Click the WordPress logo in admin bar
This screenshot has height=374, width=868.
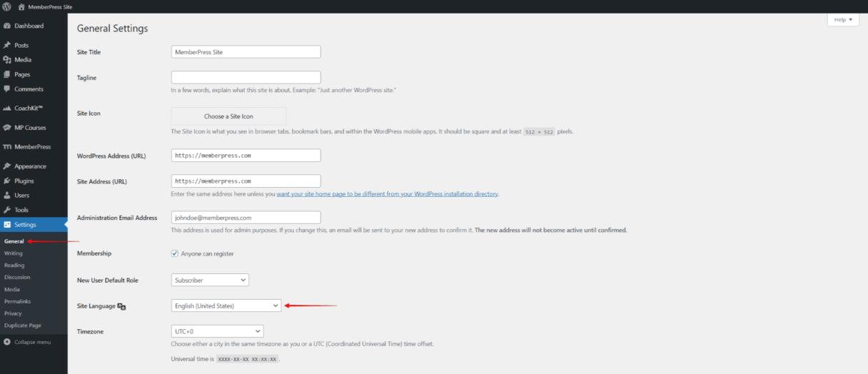coord(6,6)
